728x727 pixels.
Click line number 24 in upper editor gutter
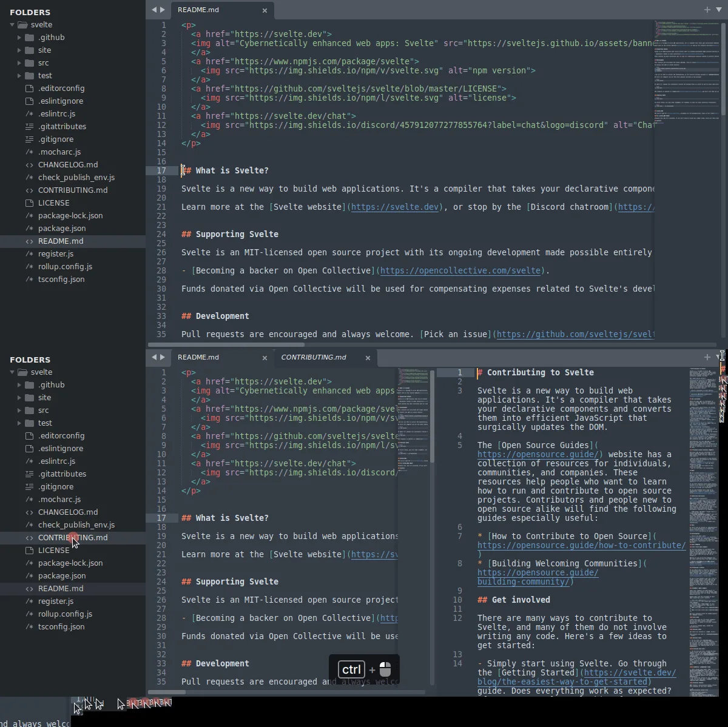point(161,234)
